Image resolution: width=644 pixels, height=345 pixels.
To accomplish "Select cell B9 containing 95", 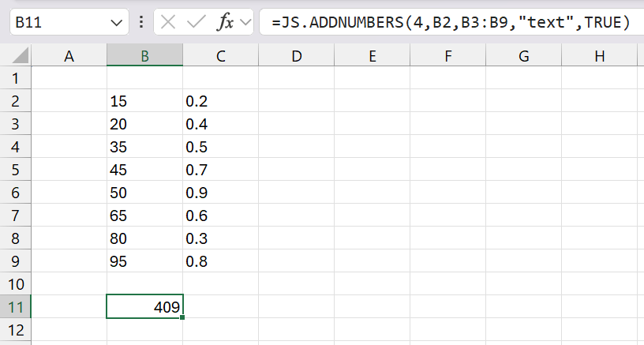I will pos(144,261).
